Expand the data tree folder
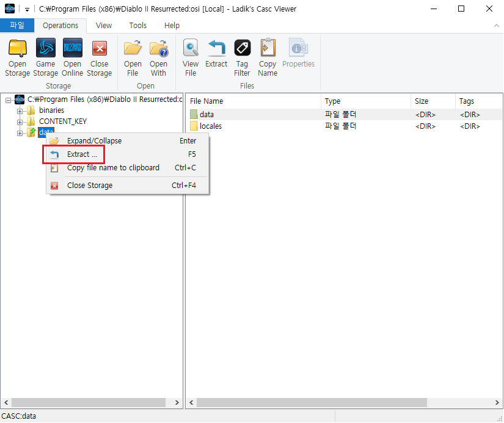Viewport: 504px width, 423px height. [x=20, y=133]
